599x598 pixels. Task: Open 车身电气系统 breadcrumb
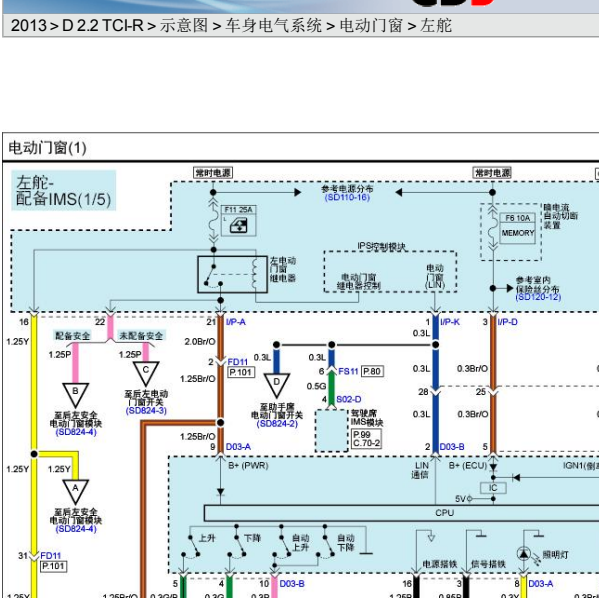click(273, 26)
